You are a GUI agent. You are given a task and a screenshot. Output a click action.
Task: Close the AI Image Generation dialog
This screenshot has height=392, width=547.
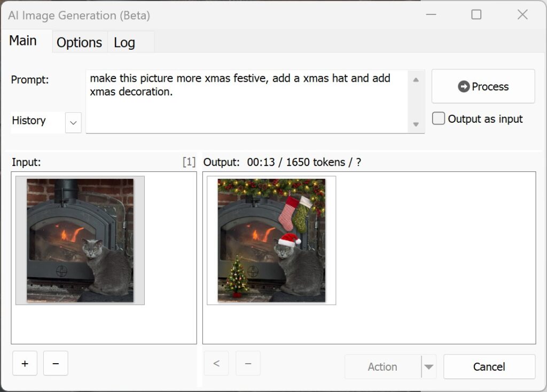[x=522, y=15]
